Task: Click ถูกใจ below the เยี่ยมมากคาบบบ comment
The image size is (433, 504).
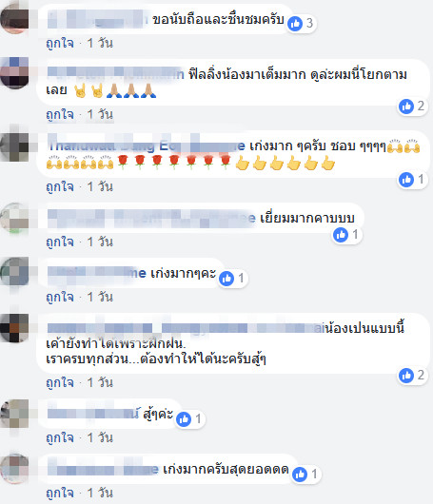Action: (x=60, y=242)
